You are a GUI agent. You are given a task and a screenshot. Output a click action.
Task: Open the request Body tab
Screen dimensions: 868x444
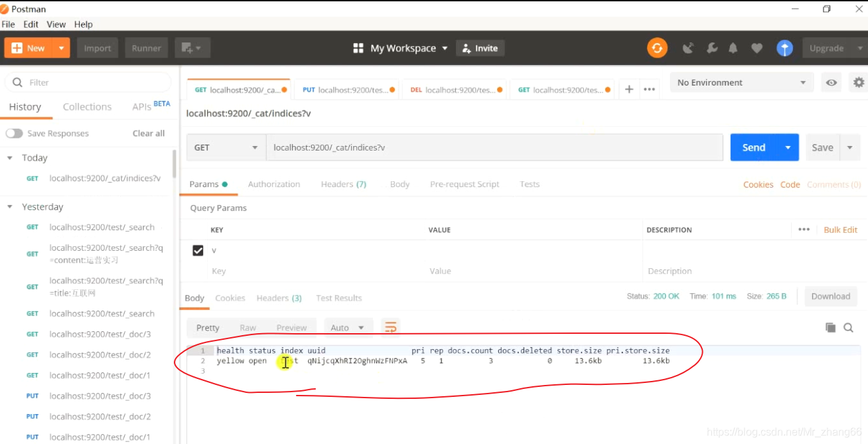click(399, 184)
